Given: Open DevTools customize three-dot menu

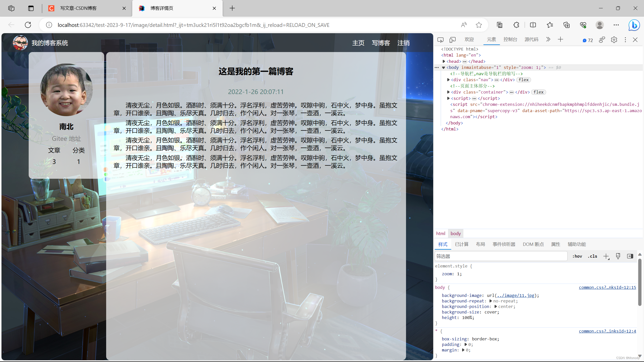Looking at the screenshot, I should pos(625,40).
